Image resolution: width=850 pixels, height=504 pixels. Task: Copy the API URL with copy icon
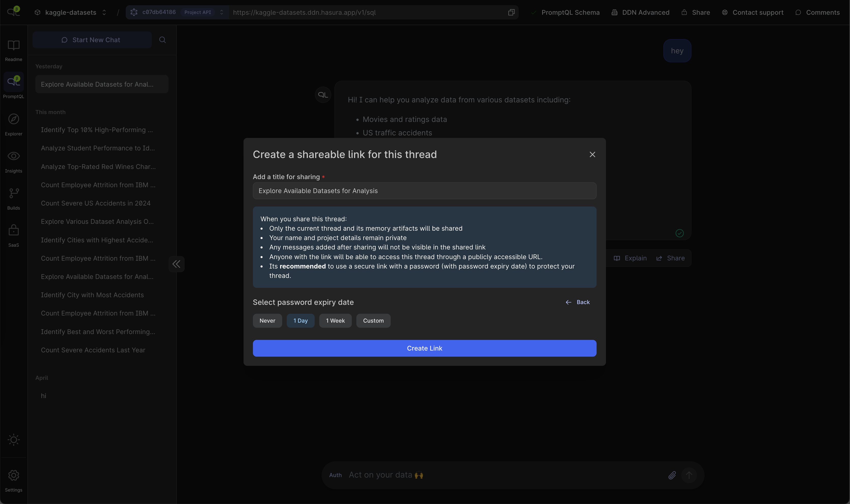coord(511,12)
